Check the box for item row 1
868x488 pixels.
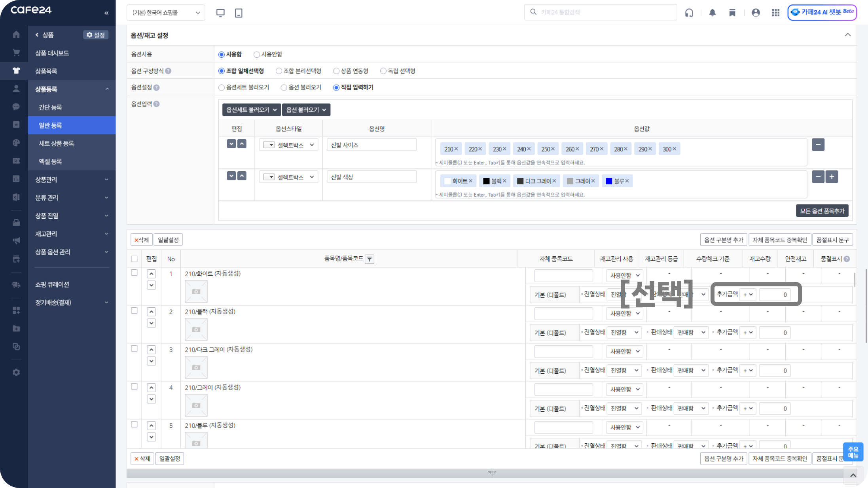(x=134, y=273)
